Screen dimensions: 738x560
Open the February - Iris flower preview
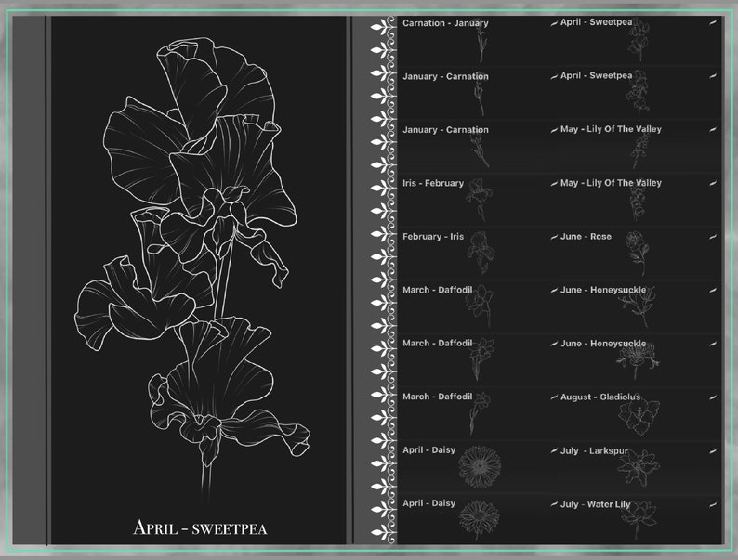click(x=481, y=253)
